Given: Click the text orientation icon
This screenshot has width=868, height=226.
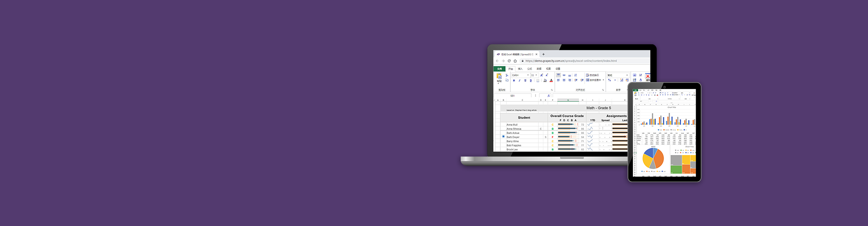Looking at the screenshot, I should pyautogui.click(x=576, y=75).
